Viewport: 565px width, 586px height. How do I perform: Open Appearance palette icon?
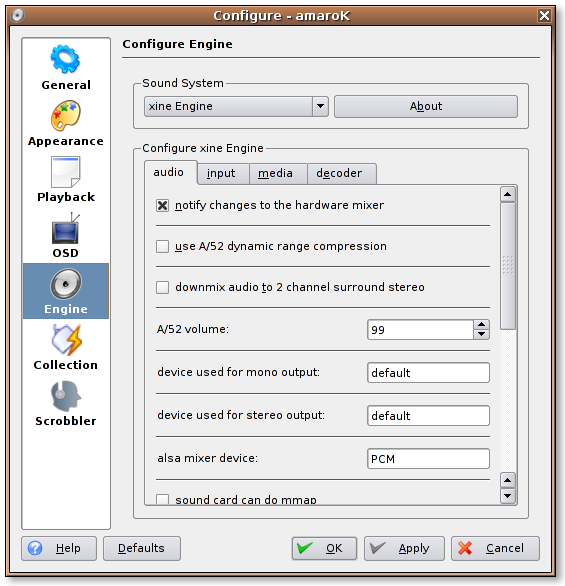65,115
